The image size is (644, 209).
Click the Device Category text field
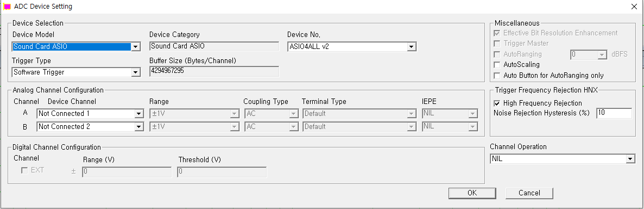point(214,46)
